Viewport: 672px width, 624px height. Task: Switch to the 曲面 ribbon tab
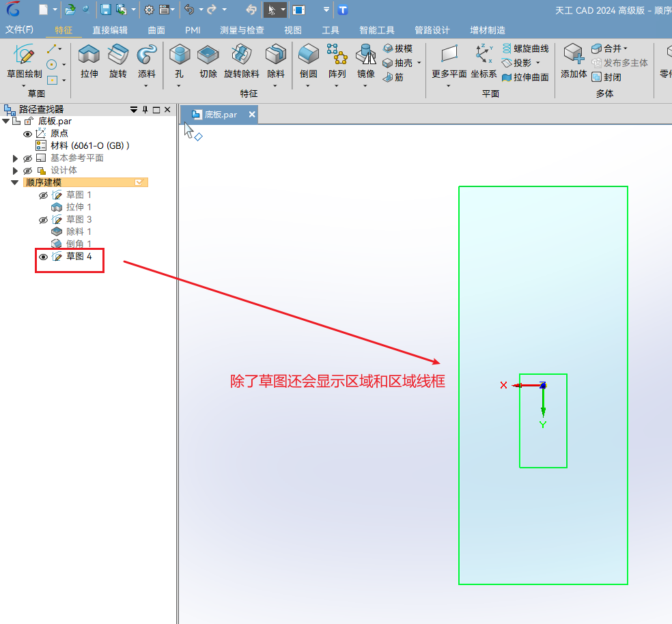156,30
